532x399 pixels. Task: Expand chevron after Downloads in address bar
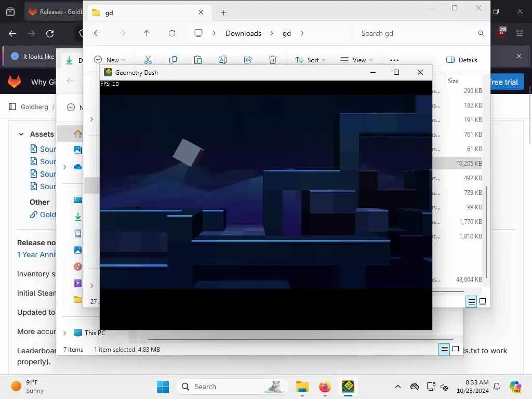272,33
